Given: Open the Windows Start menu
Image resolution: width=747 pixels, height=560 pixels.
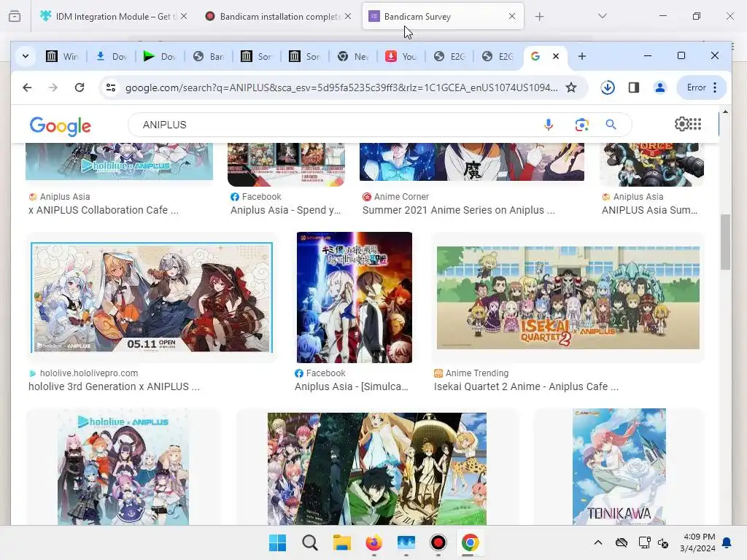Looking at the screenshot, I should [277, 542].
